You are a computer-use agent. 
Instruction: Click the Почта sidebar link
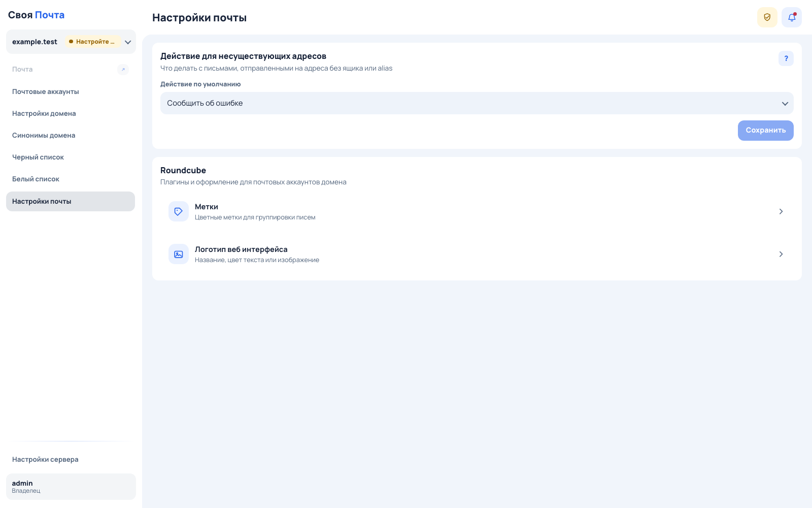(22, 70)
